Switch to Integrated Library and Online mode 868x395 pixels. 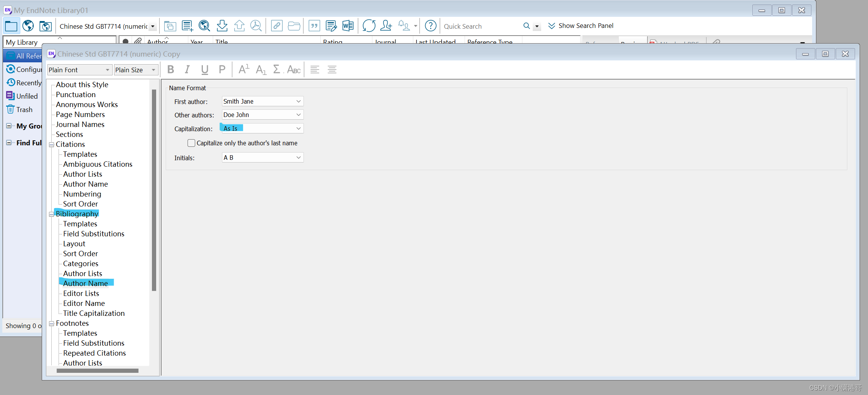tap(46, 26)
